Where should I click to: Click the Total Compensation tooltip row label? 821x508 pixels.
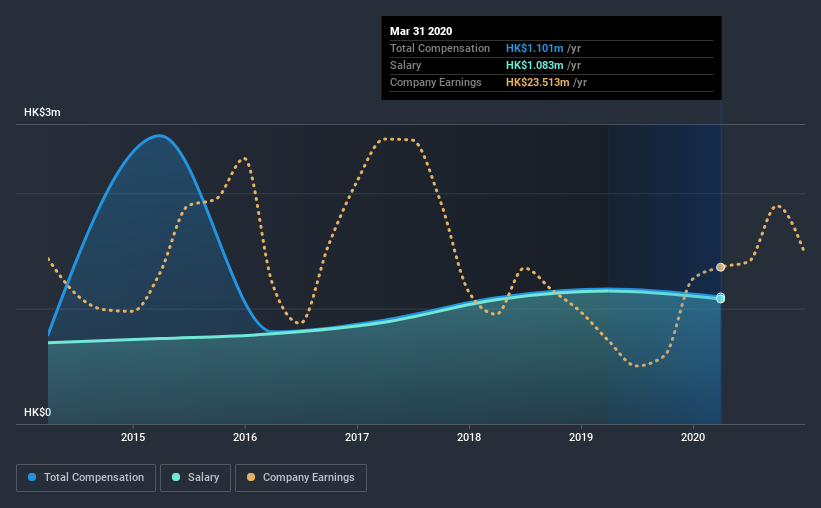[x=440, y=48]
